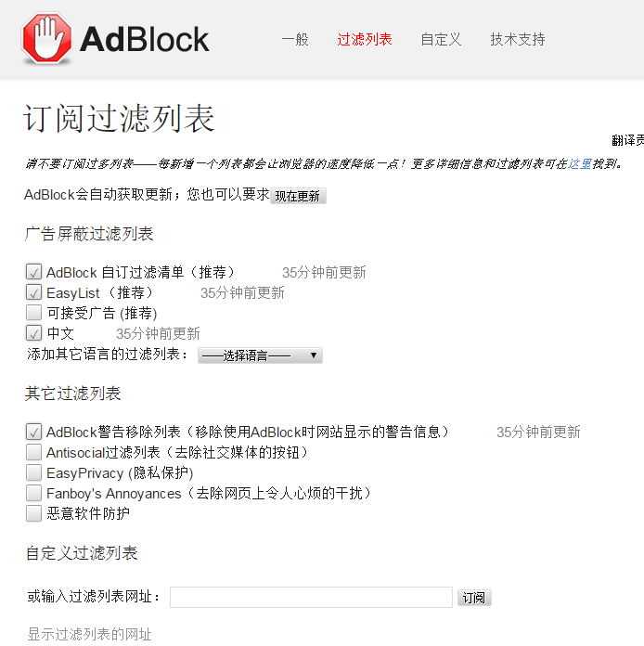Go to the 技术支持 tab
644x646 pixels.
pyautogui.click(x=518, y=40)
